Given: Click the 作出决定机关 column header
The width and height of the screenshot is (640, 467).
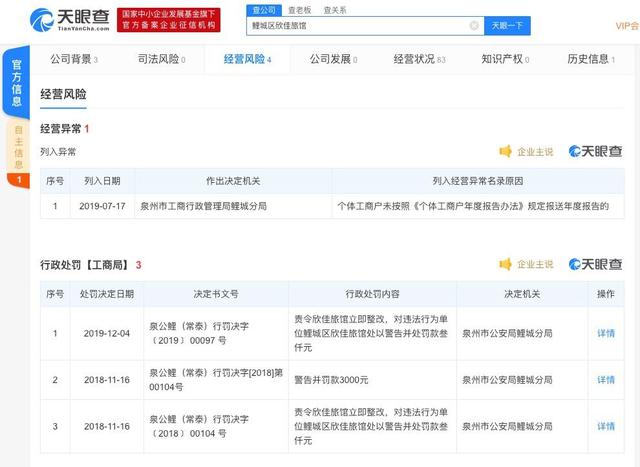Looking at the screenshot, I should 233,181.
